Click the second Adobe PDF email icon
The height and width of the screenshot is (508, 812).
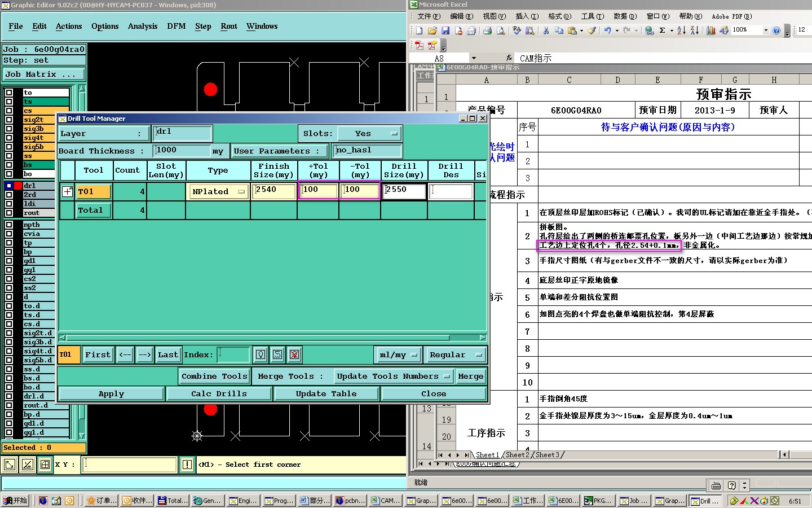click(x=432, y=45)
